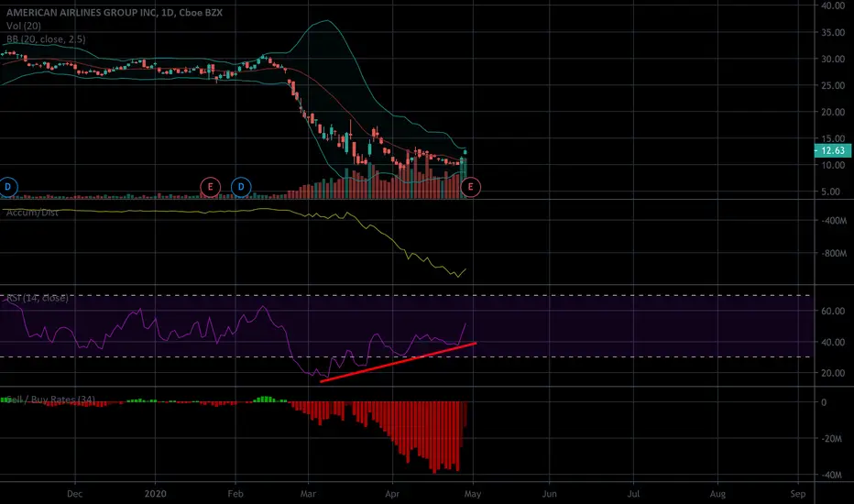Click the May label on time axis

[x=473, y=494]
